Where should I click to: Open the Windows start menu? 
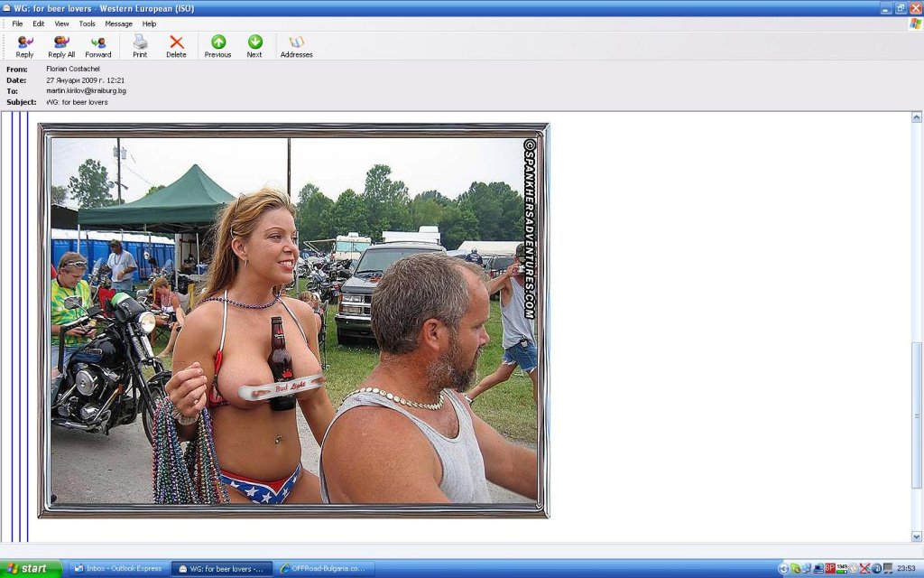click(x=31, y=569)
